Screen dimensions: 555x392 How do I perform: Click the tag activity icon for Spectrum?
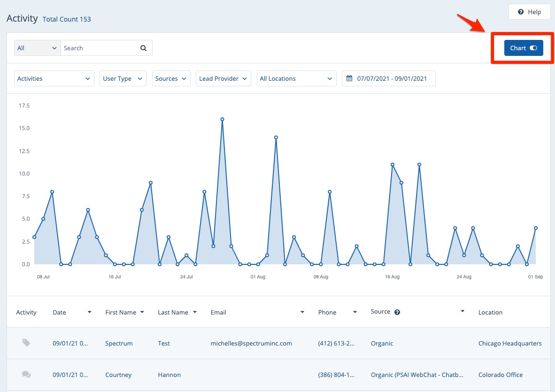point(26,343)
